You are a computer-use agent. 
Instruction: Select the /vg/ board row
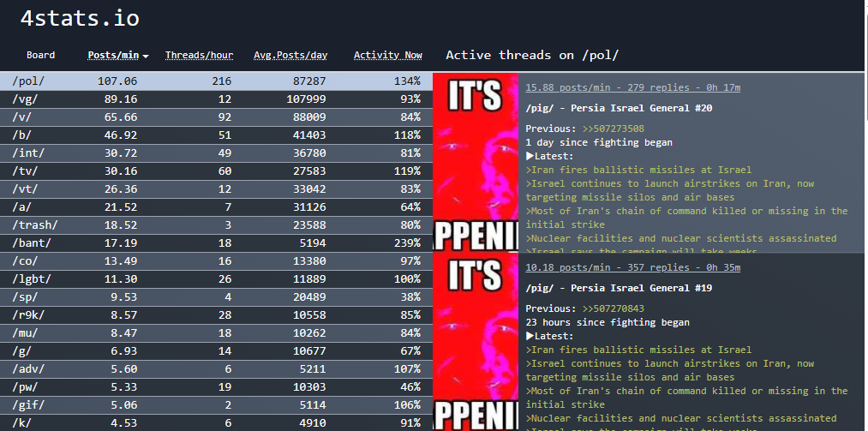(216, 99)
